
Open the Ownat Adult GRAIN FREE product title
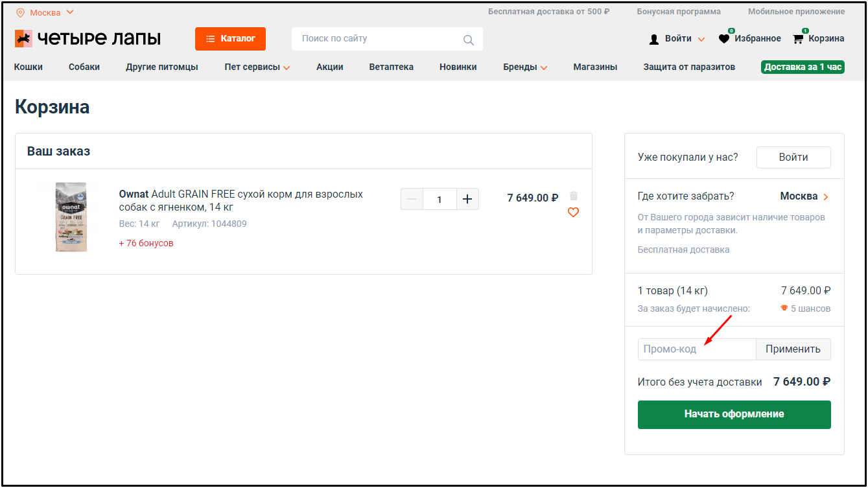pyautogui.click(x=241, y=201)
